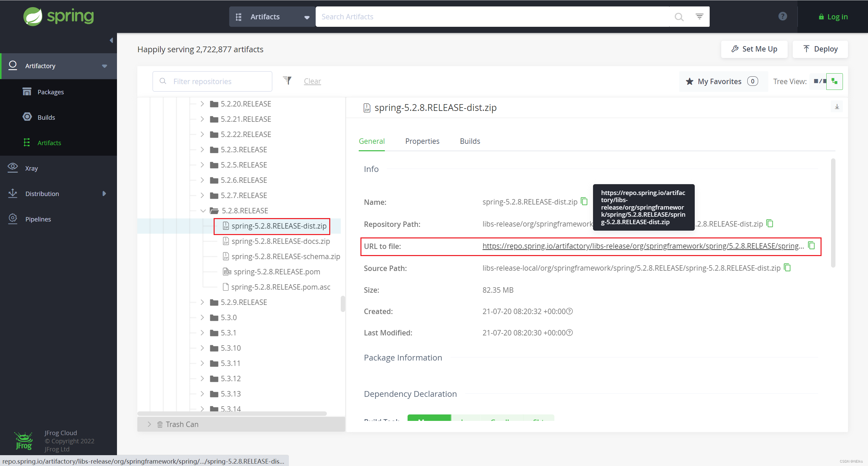The width and height of the screenshot is (868, 466).
Task: Click the search magnifier in the artifacts search bar
Action: point(678,17)
